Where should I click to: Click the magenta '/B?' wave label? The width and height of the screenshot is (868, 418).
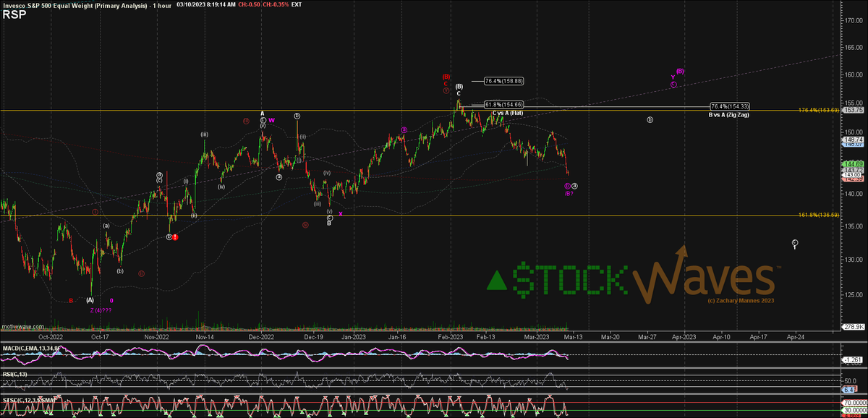click(569, 193)
